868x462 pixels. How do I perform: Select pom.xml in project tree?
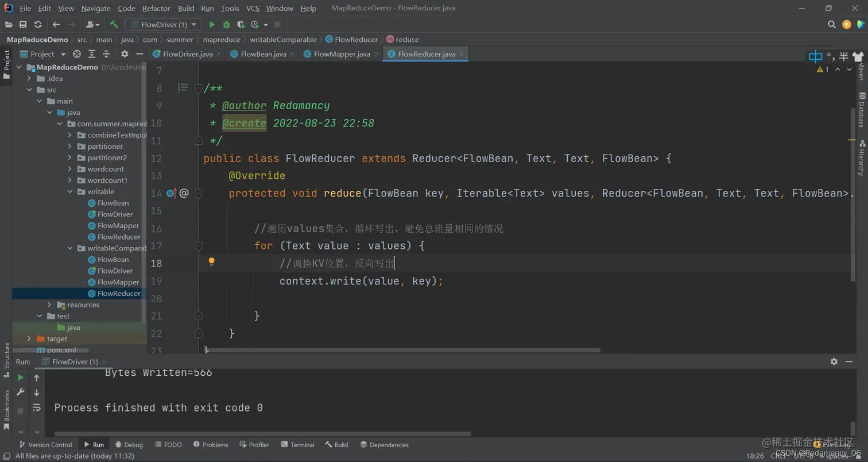56,350
